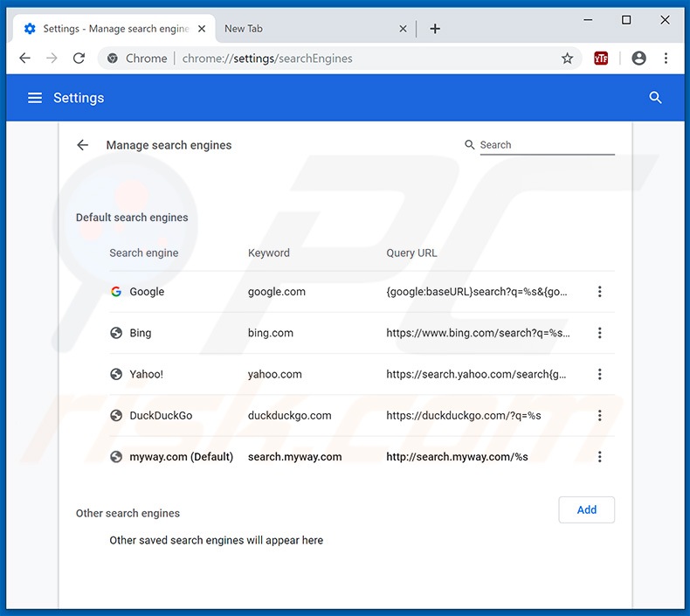
Task: Click the Add button for other search engines
Action: [x=587, y=510]
